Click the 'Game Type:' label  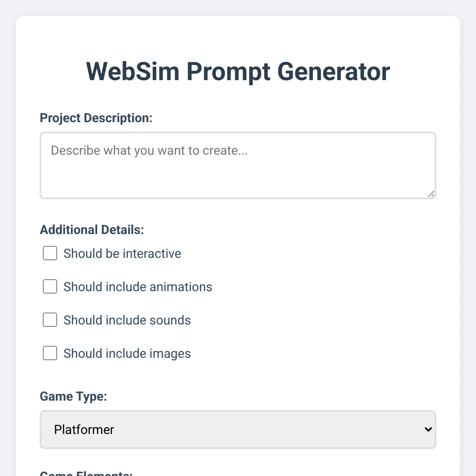click(73, 396)
